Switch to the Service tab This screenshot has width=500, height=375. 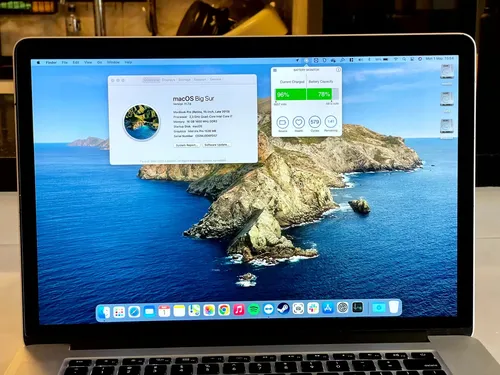(x=215, y=79)
